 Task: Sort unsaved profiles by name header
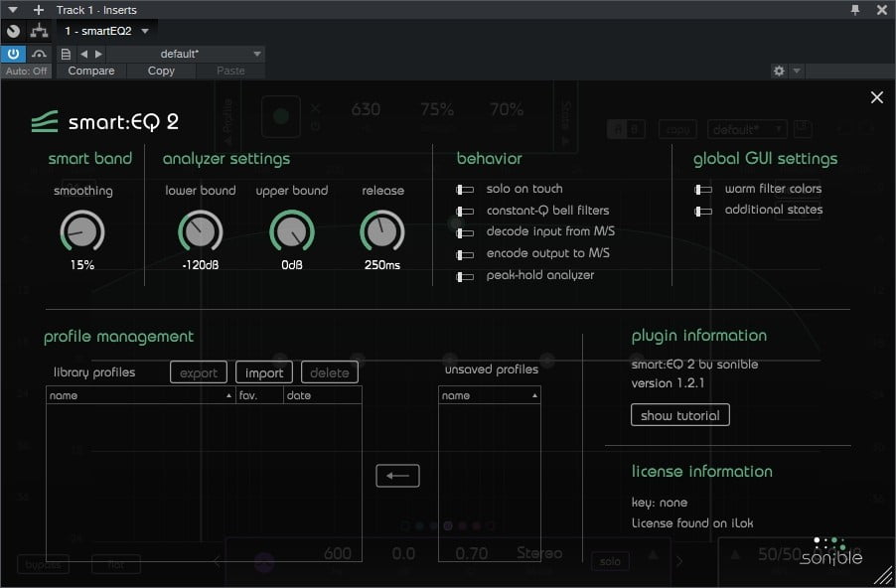point(490,395)
